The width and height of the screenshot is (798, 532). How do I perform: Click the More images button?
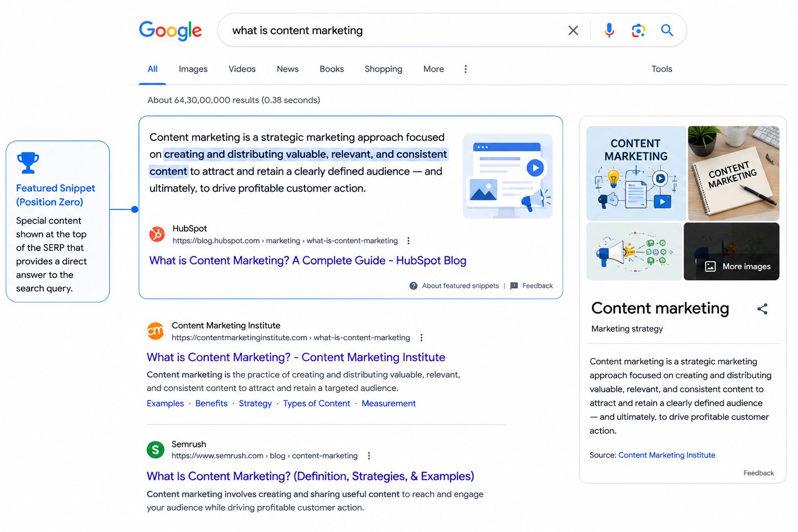(x=731, y=251)
